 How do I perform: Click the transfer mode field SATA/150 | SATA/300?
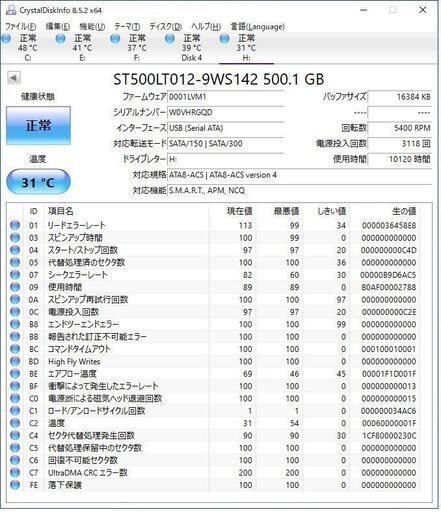tap(225, 144)
